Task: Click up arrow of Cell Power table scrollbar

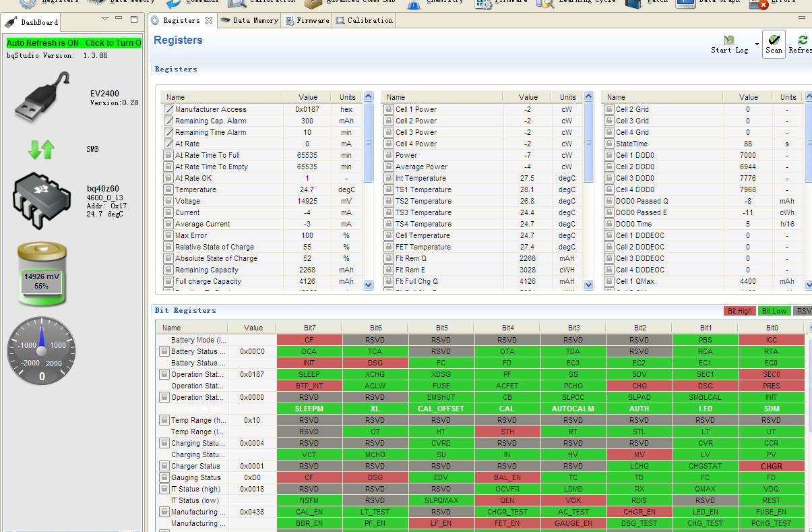Action: [589, 97]
